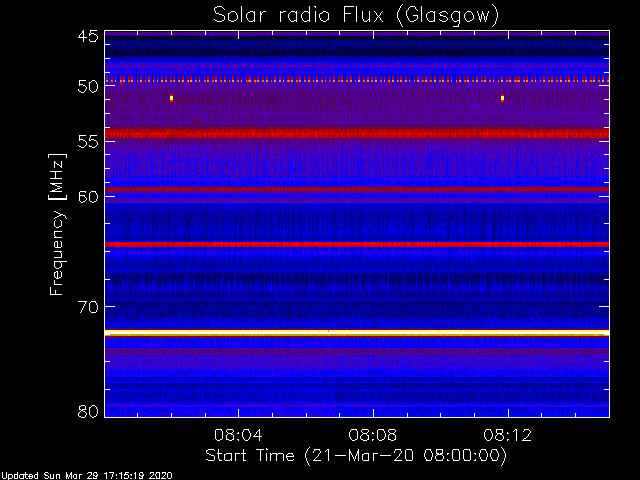Click the wide red band just above 55 MHz
Viewport: 640px width, 480px height.
(357, 133)
